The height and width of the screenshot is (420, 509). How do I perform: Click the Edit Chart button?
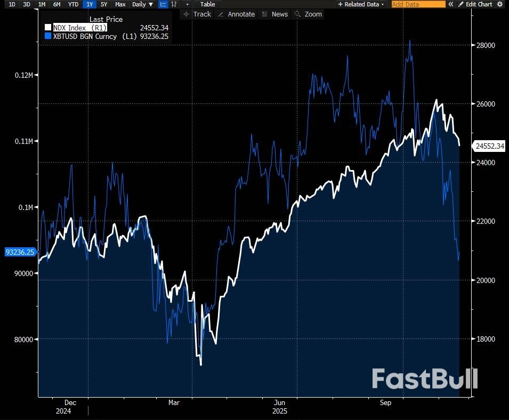[475, 4]
